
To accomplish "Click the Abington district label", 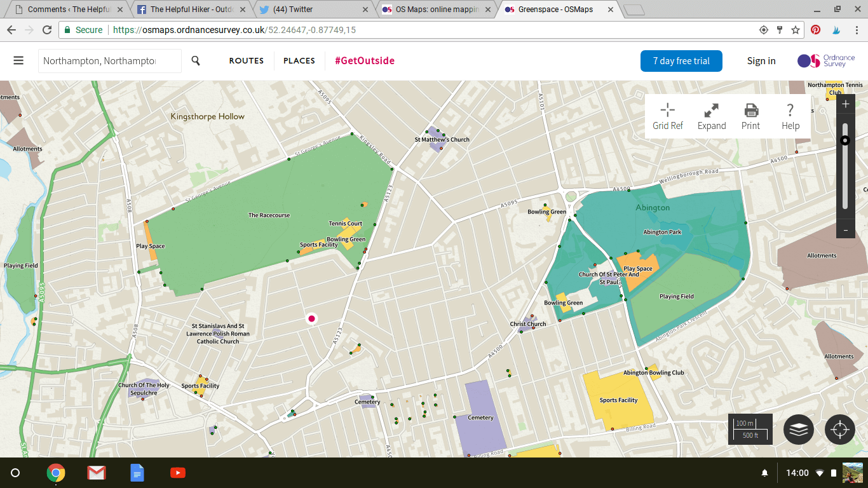I will click(x=653, y=208).
